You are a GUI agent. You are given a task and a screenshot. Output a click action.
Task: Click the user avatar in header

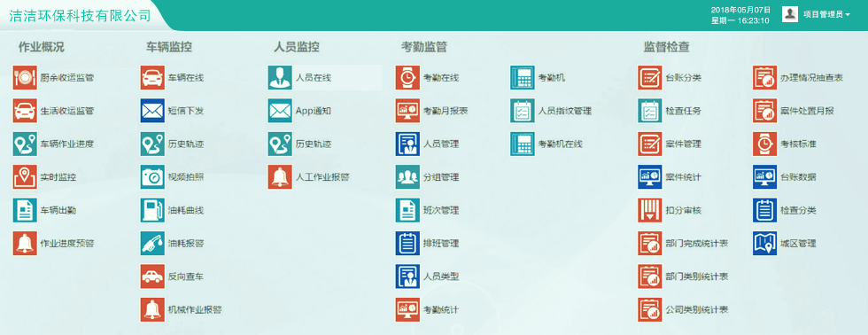click(x=790, y=14)
